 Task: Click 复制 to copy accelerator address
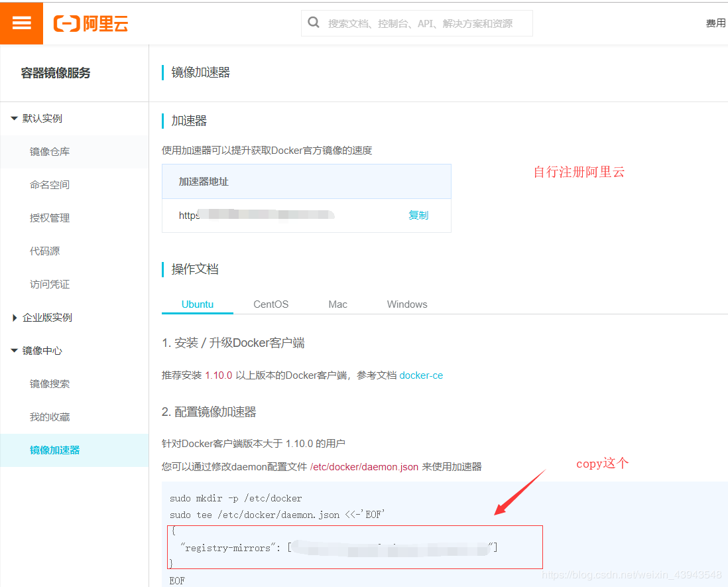coord(418,215)
